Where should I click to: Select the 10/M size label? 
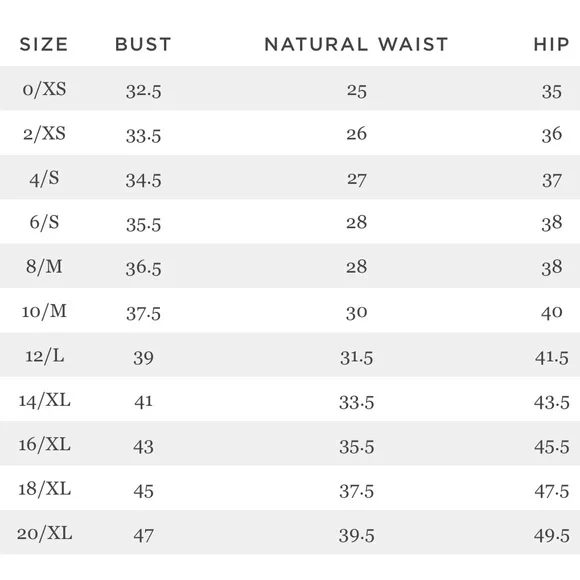(x=44, y=311)
